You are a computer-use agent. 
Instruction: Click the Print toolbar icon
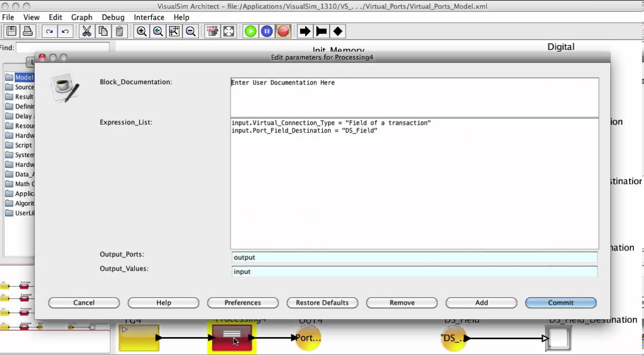28,31
